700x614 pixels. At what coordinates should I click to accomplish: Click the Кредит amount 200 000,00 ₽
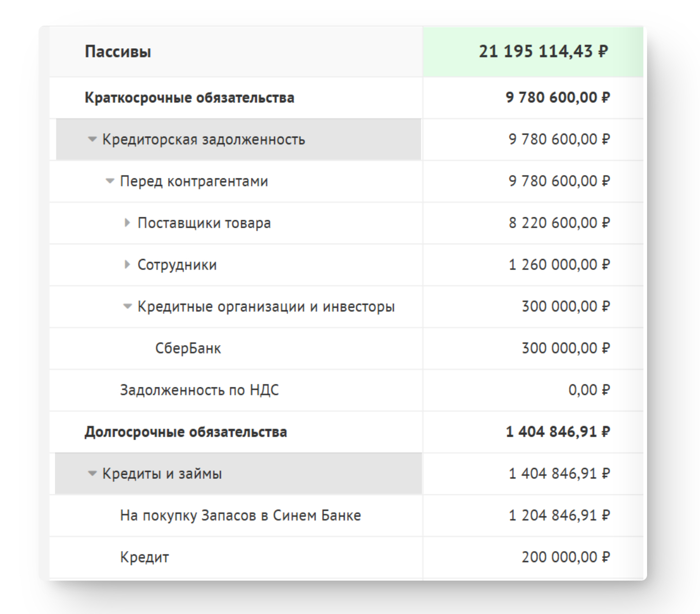point(565,557)
